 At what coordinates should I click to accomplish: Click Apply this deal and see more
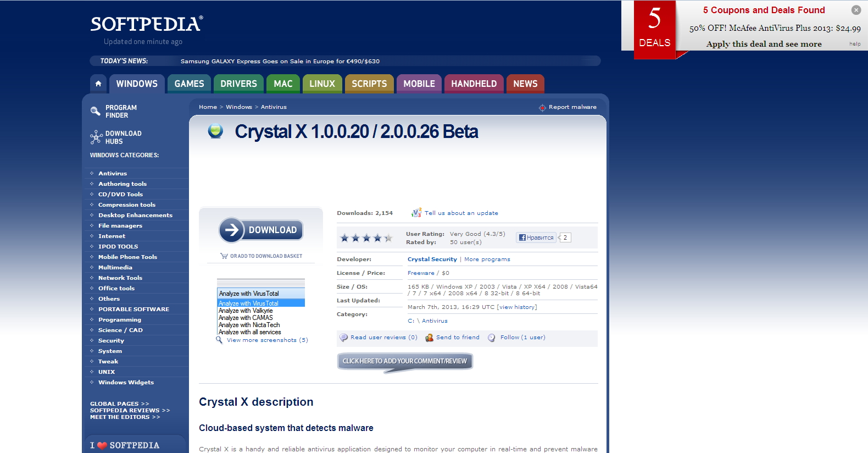764,44
